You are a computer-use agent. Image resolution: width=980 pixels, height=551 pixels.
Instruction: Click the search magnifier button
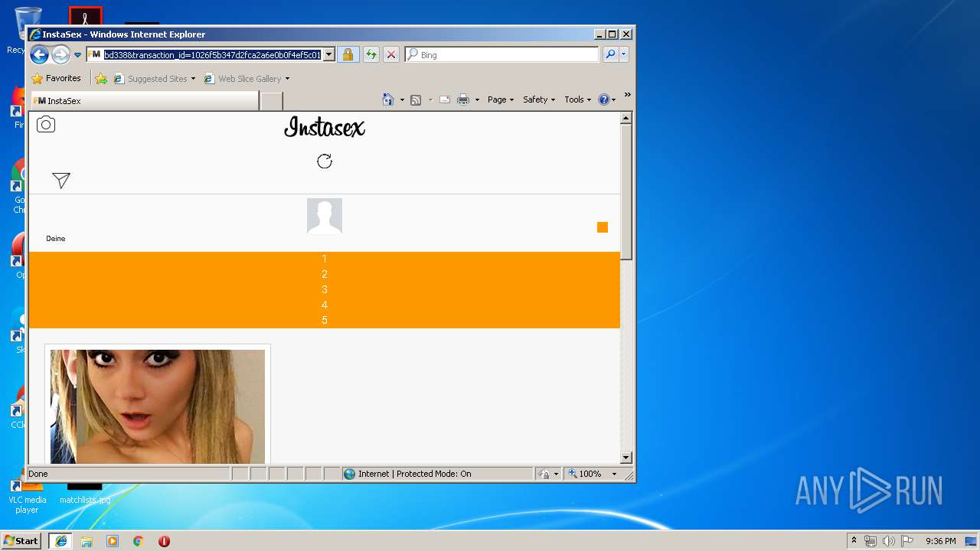tap(610, 54)
